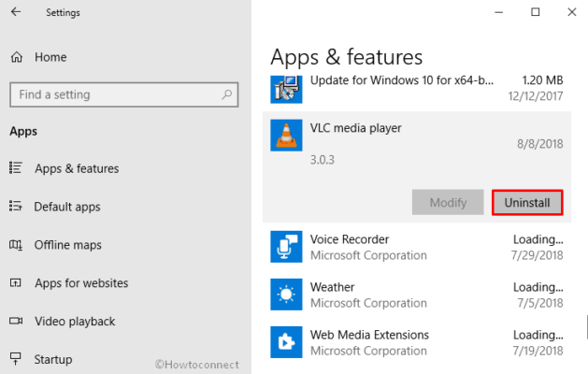Screen dimensions: 588x374
Task: Click the 1.20 MB size value
Action: [542, 79]
